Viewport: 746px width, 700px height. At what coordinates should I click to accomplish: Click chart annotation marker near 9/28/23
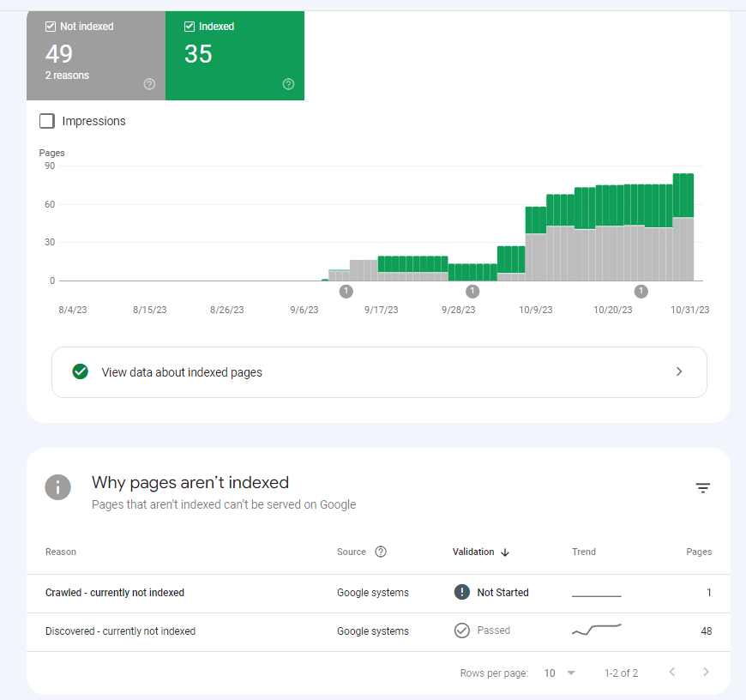click(x=472, y=291)
